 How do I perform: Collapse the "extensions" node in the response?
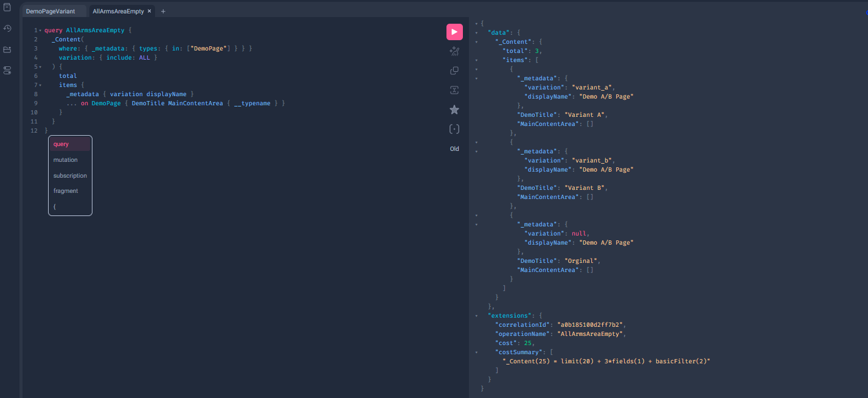(x=477, y=316)
